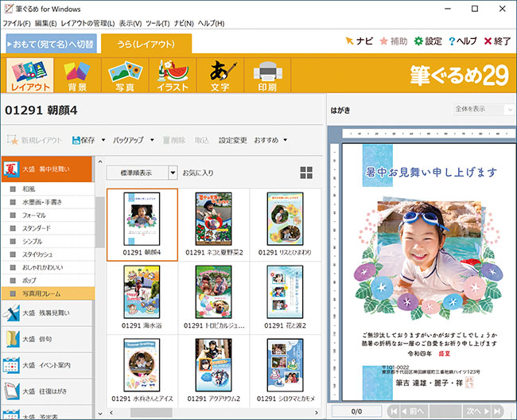Select 大盛 残暑見舞い category
Screen dimensions: 517x420
click(47, 313)
